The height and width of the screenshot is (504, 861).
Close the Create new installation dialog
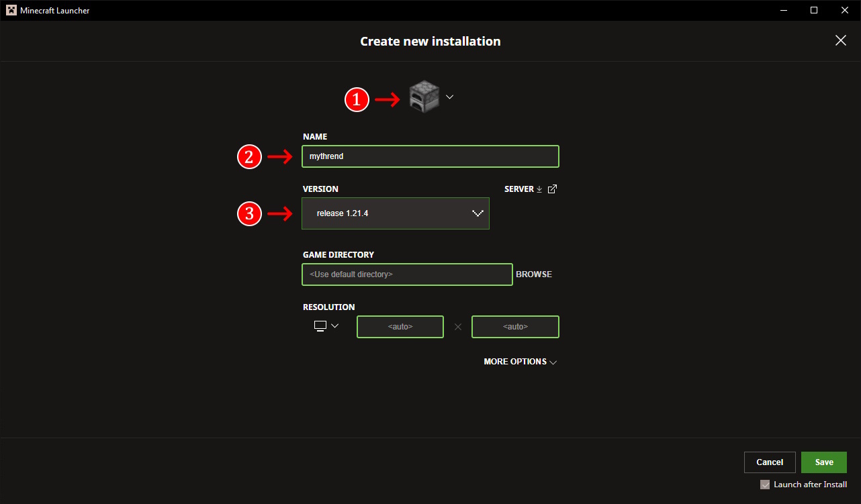(x=841, y=41)
